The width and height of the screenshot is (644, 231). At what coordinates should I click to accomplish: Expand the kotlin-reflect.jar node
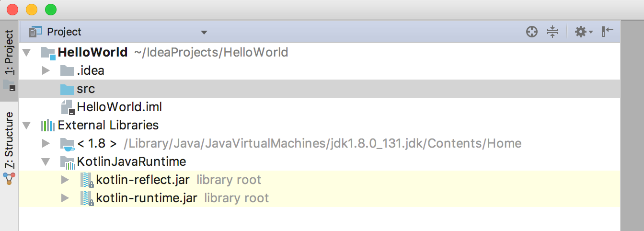click(x=65, y=180)
